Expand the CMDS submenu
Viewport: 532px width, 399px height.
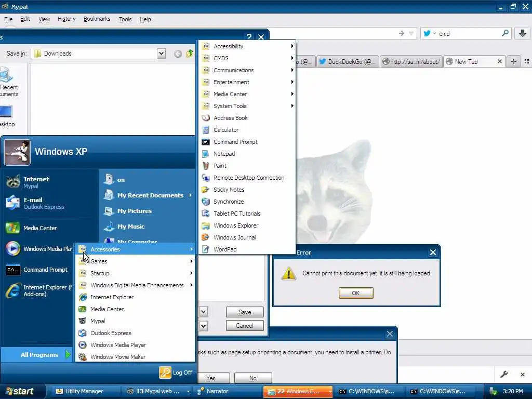coord(247,58)
